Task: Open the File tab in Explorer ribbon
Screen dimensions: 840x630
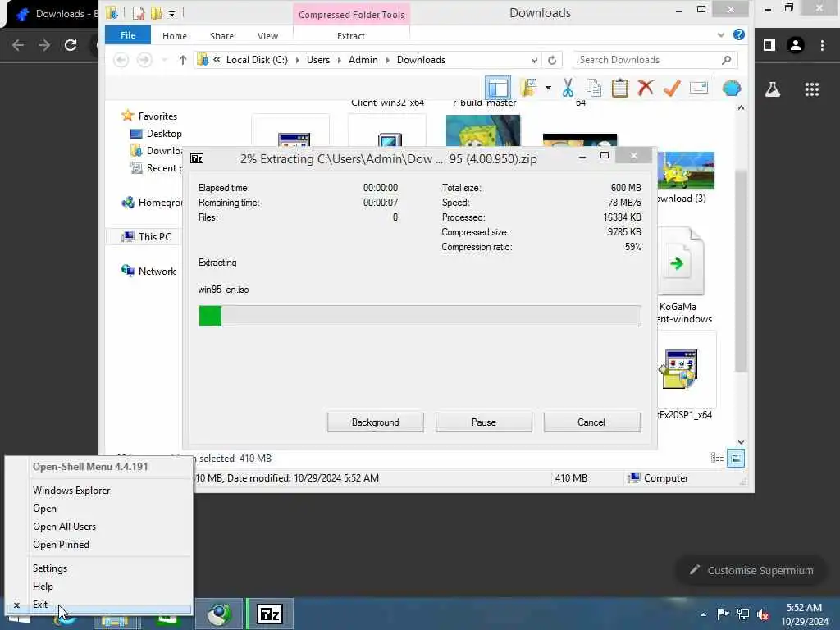Action: coord(128,35)
